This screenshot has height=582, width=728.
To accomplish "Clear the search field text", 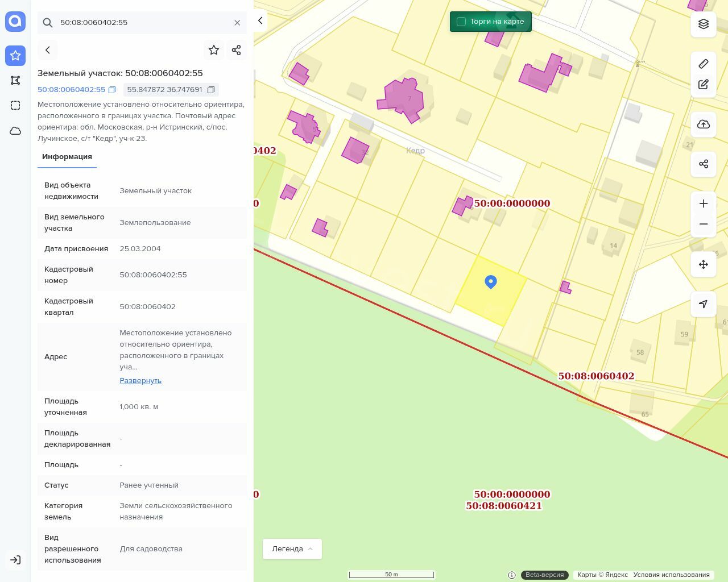I will click(237, 23).
